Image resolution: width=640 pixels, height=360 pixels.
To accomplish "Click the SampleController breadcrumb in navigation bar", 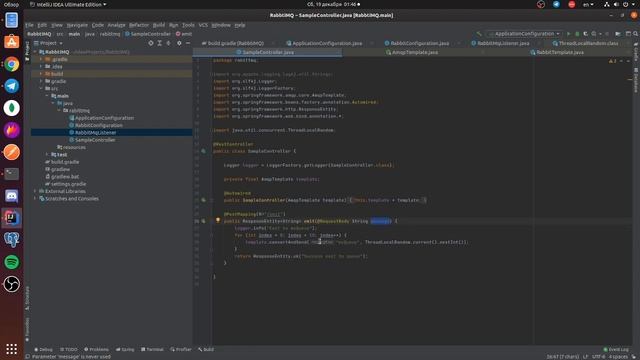I will 148,34.
